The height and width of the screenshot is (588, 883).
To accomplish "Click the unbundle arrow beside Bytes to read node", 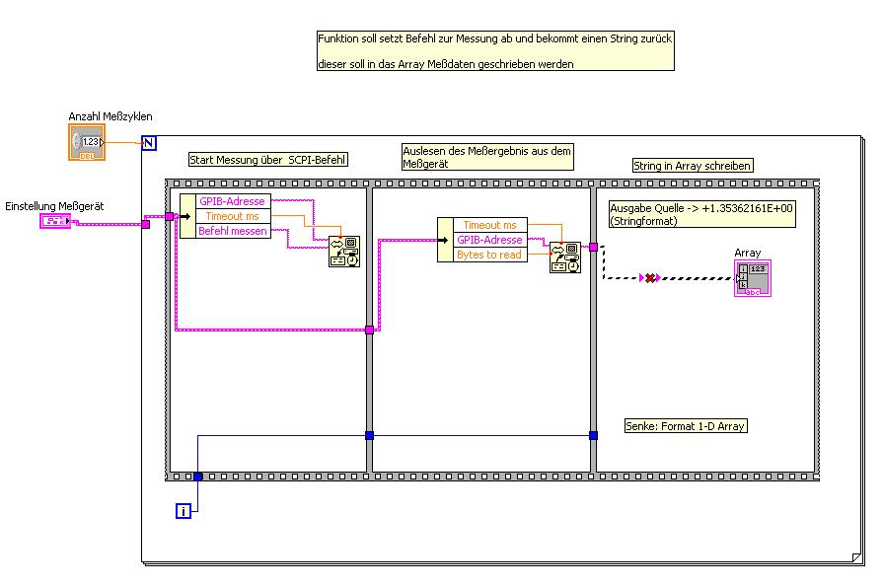I will [x=445, y=240].
